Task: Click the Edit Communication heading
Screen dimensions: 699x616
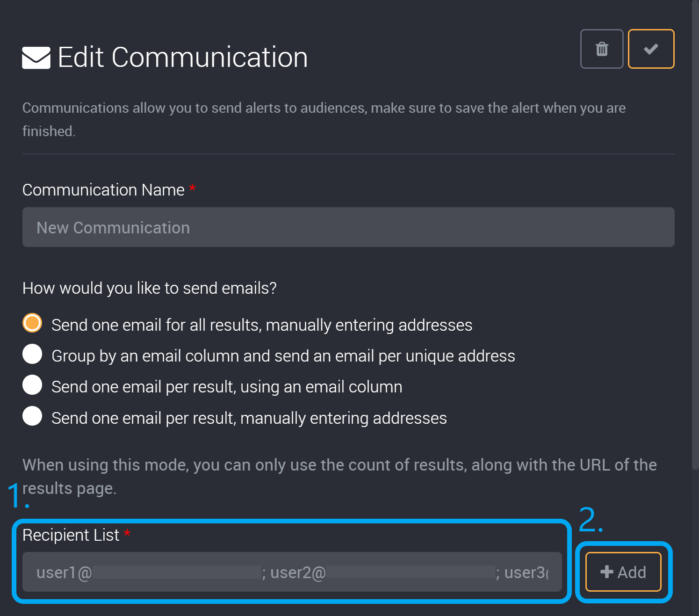Action: coord(182,57)
